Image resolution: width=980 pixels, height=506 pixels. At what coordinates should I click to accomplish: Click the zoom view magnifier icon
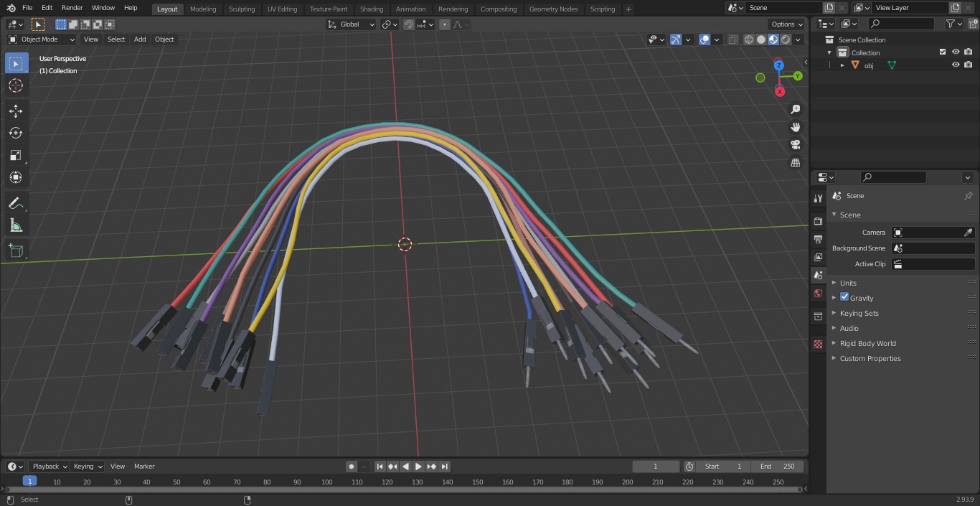point(795,109)
